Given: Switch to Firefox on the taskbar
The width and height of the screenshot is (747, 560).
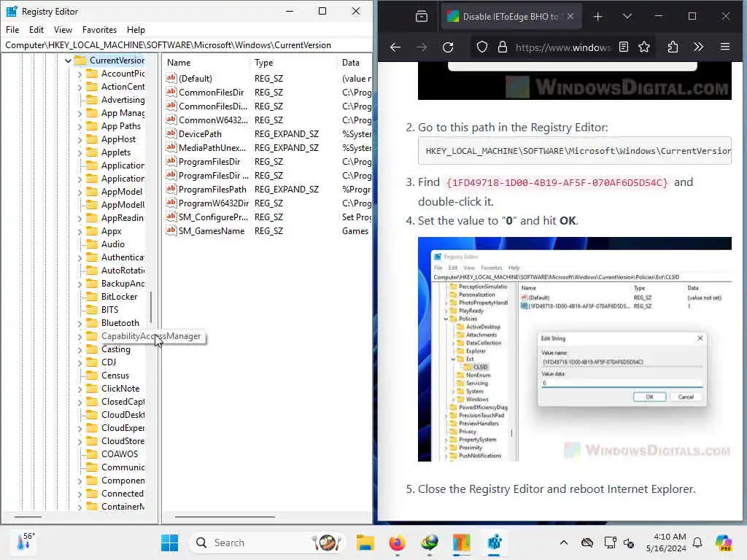Looking at the screenshot, I should [398, 542].
